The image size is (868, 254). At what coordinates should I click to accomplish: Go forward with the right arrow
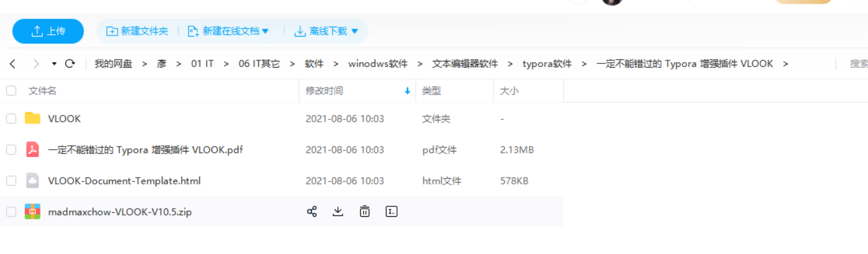36,63
